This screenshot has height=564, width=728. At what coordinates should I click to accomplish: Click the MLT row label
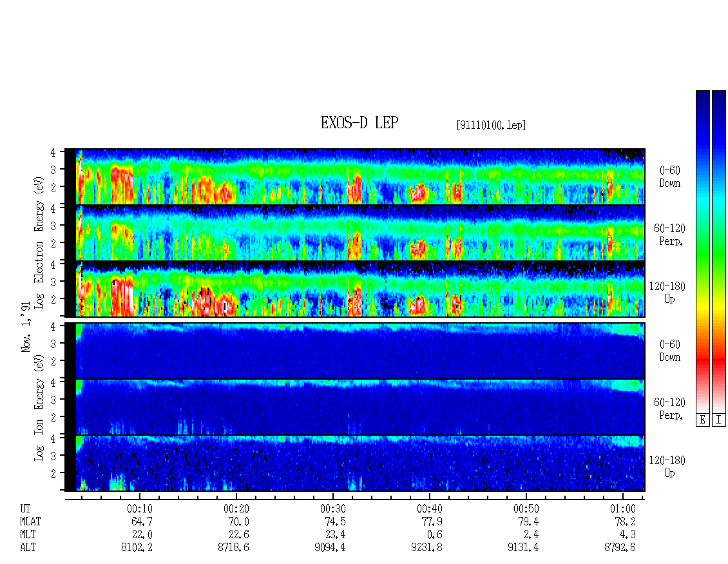28,535
